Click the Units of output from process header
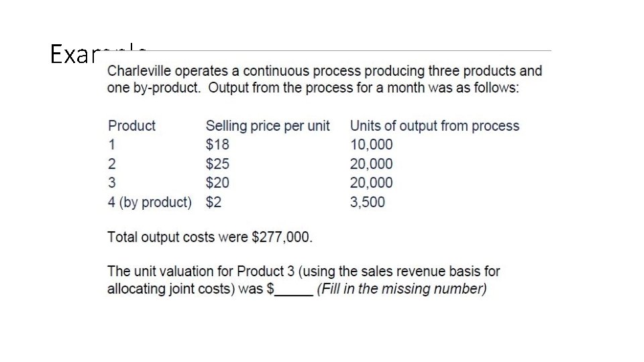 click(x=435, y=125)
